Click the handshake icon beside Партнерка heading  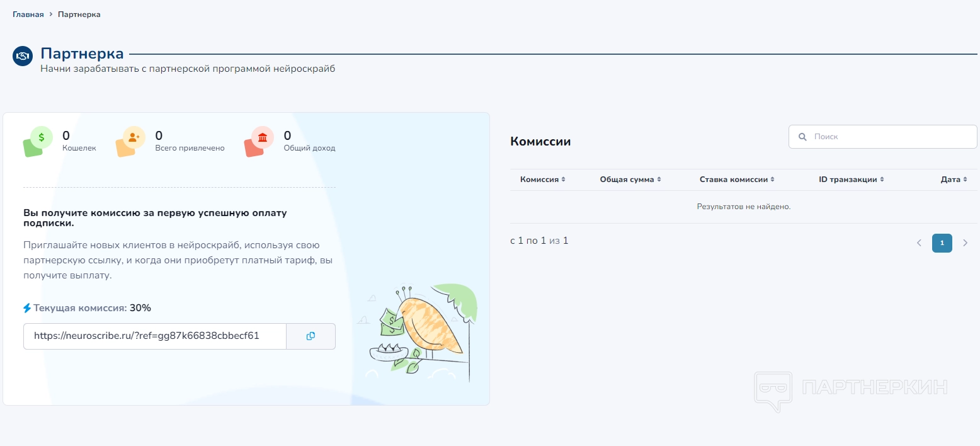click(x=23, y=56)
